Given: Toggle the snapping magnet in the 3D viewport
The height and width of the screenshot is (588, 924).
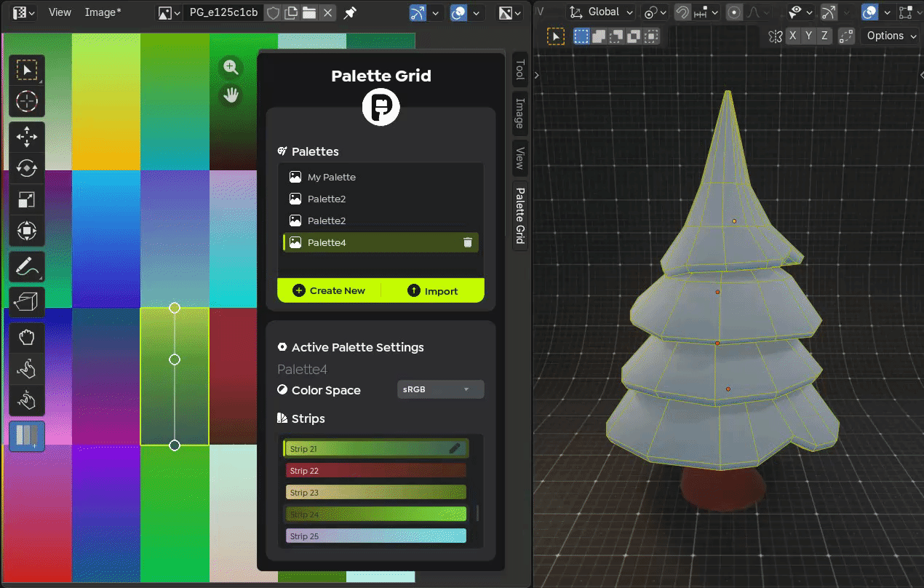Looking at the screenshot, I should (x=682, y=12).
